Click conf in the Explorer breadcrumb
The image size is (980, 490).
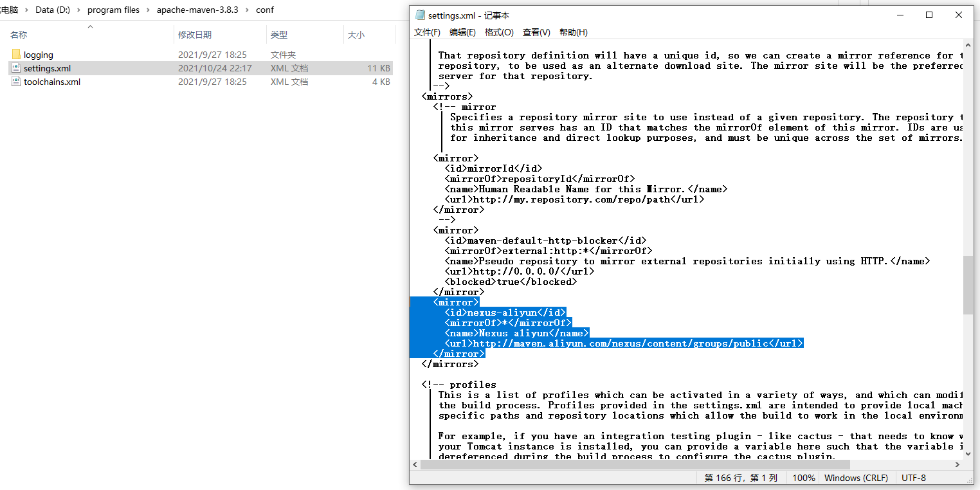[265, 10]
